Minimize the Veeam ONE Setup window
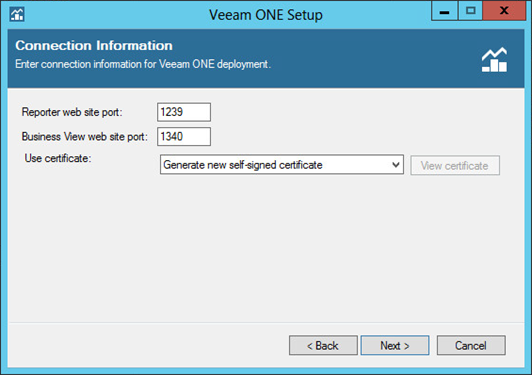532x375 pixels. (444, 11)
